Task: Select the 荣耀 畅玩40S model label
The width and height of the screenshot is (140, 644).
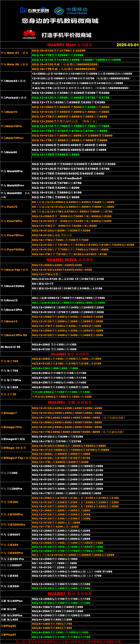Action: pyautogui.click(x=9, y=619)
